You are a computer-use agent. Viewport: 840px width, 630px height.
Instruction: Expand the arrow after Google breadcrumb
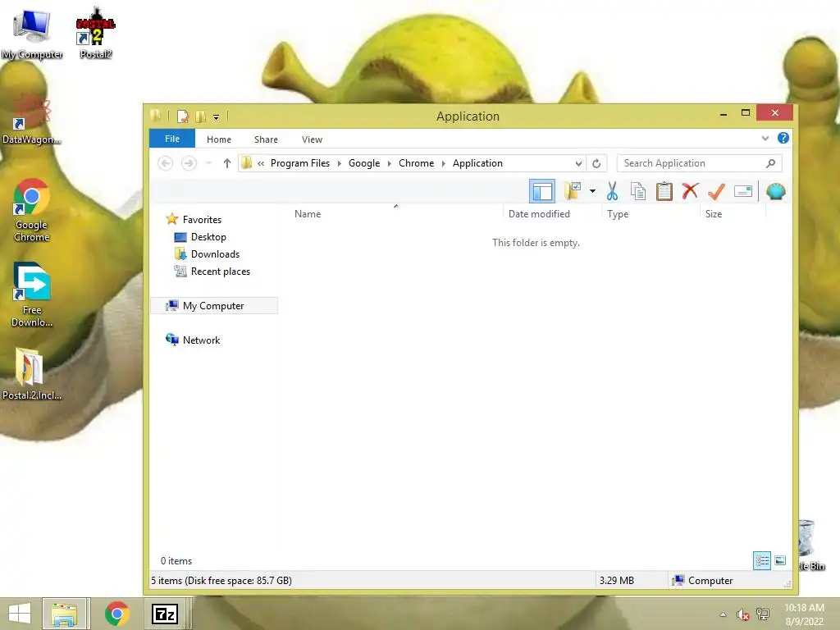(390, 163)
